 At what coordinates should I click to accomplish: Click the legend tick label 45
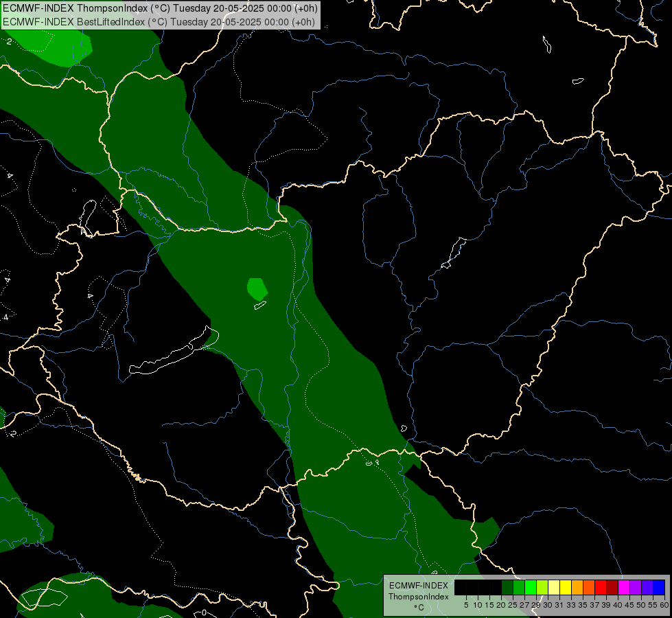coord(629,605)
